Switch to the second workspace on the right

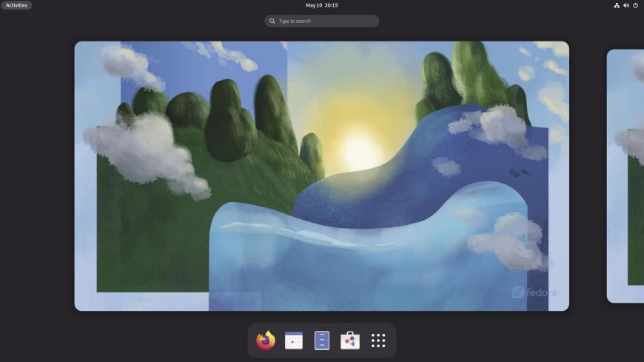625,176
